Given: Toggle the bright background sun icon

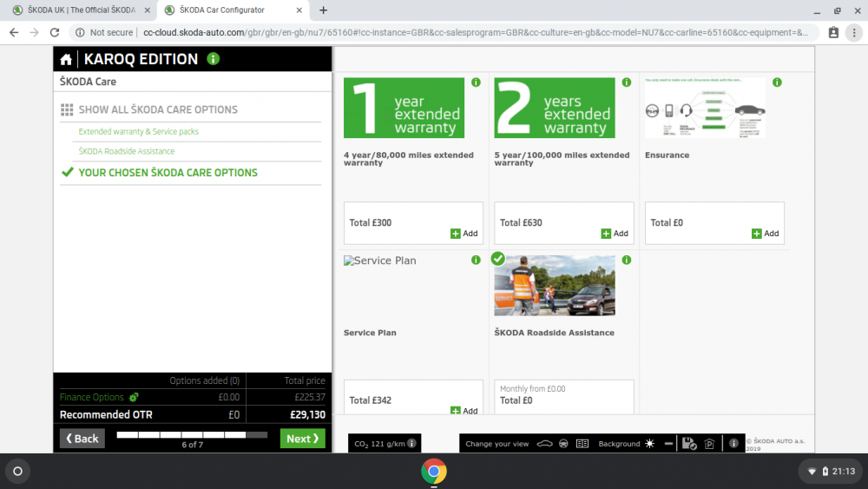Looking at the screenshot, I should click(x=650, y=444).
